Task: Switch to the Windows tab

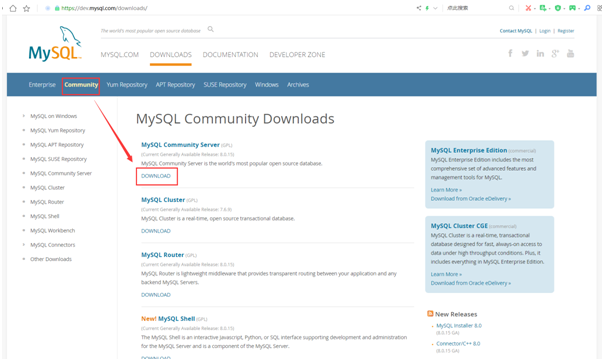Action: point(267,85)
